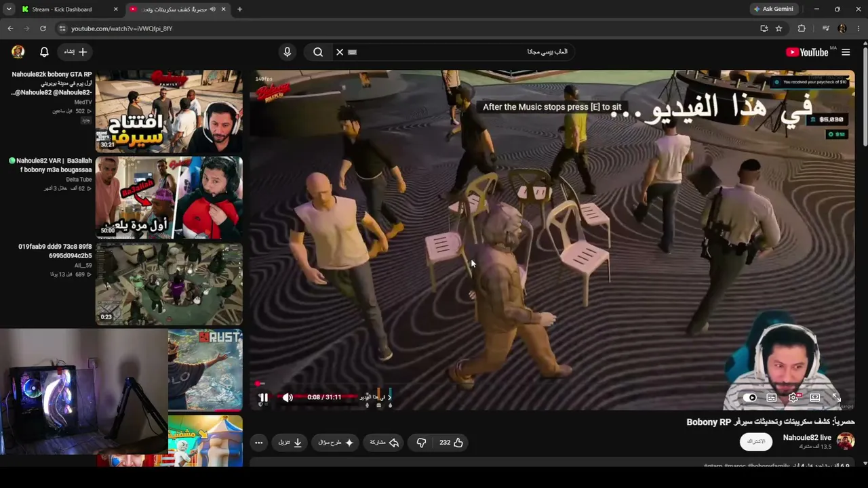The width and height of the screenshot is (868, 488).
Task: Open the Chrome extensions puzzle icon
Action: 802,28
